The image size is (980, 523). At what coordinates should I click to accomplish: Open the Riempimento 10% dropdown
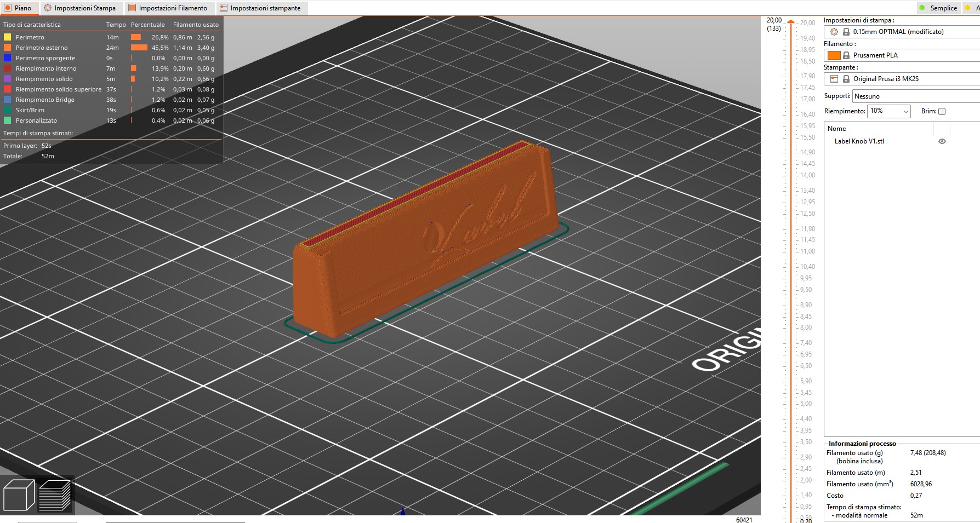(889, 111)
